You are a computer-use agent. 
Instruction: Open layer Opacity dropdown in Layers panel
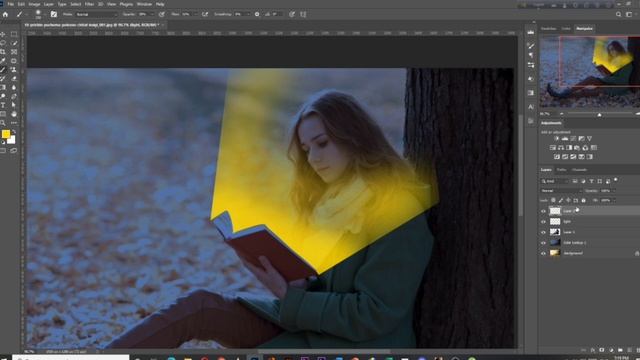[x=613, y=191]
